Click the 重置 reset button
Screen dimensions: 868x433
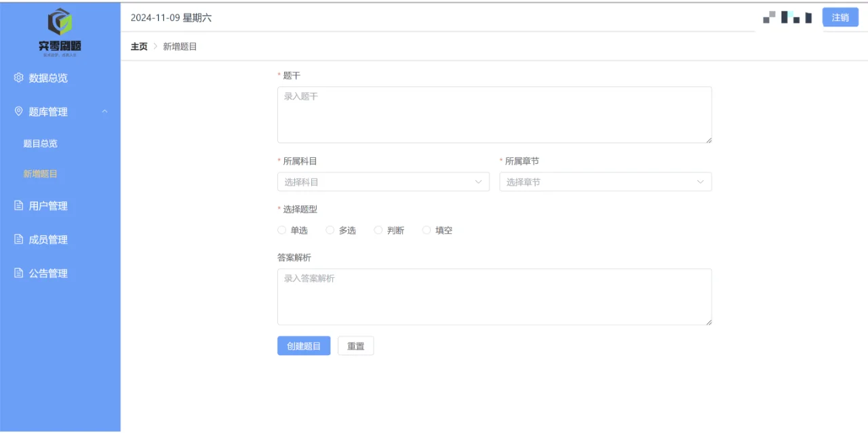pyautogui.click(x=355, y=346)
